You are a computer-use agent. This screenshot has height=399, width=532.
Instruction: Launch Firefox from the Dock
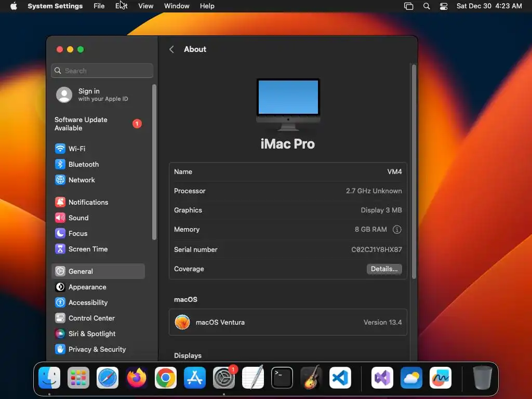137,378
